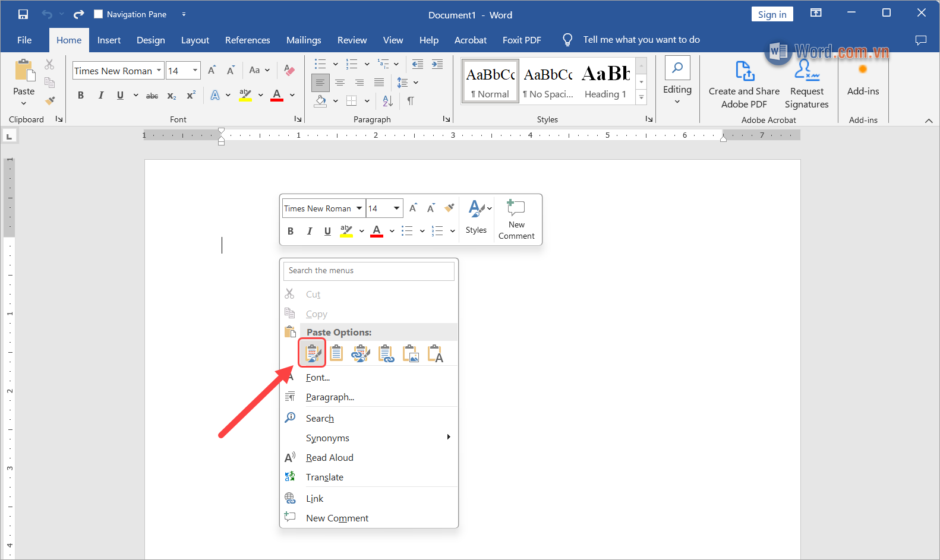Enable the Navigation Pane checkbox
This screenshot has width=940, height=560.
click(99, 14)
